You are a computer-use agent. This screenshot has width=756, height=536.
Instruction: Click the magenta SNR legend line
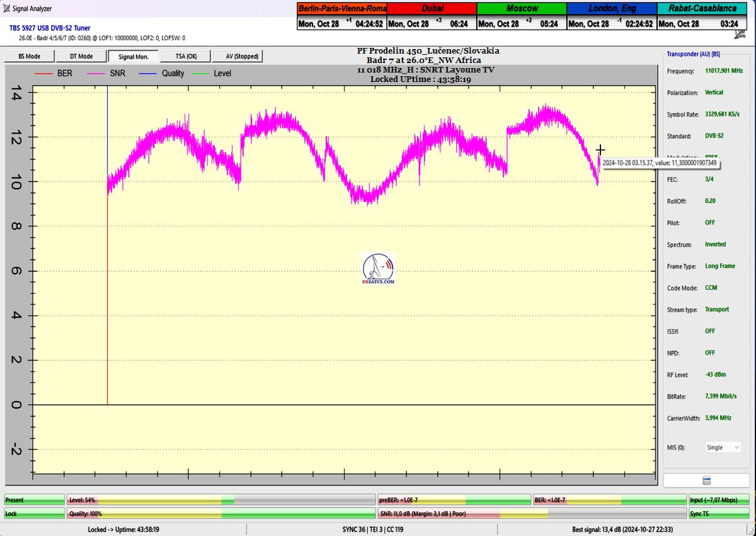(96, 74)
